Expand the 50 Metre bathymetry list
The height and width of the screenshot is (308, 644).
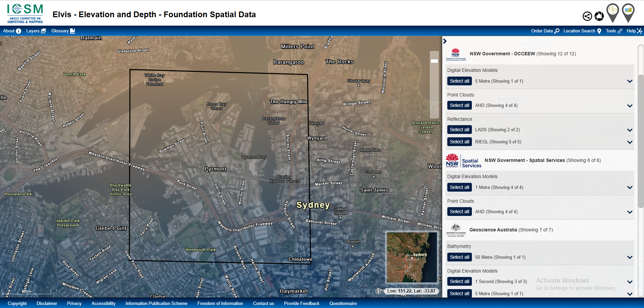pyautogui.click(x=630, y=257)
